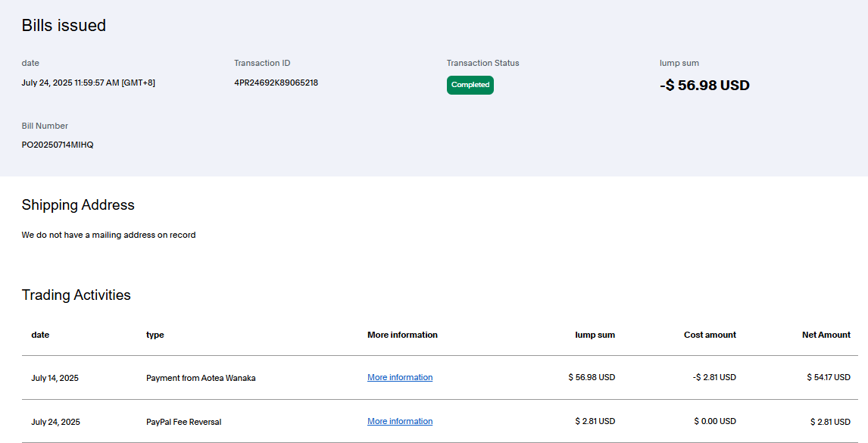This screenshot has width=868, height=443.
Task: Click the -$ 2.81 USD cost amount
Action: [714, 377]
